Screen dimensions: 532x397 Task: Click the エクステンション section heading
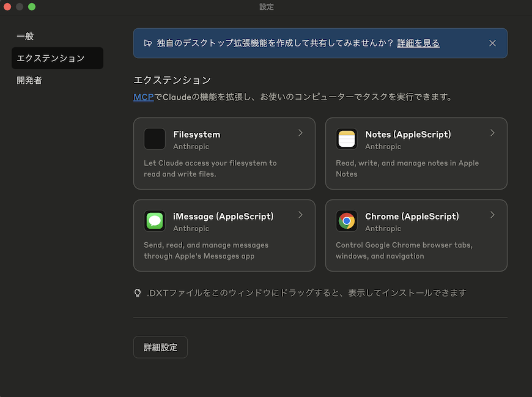pyautogui.click(x=172, y=80)
